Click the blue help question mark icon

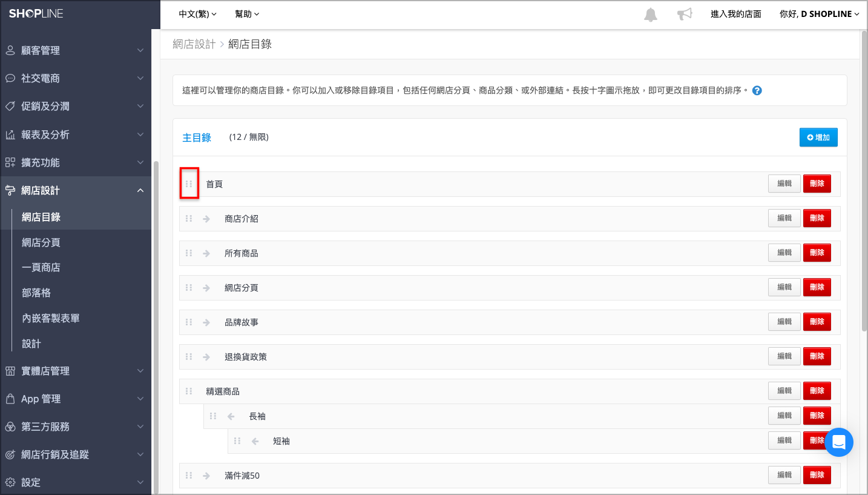click(x=757, y=91)
